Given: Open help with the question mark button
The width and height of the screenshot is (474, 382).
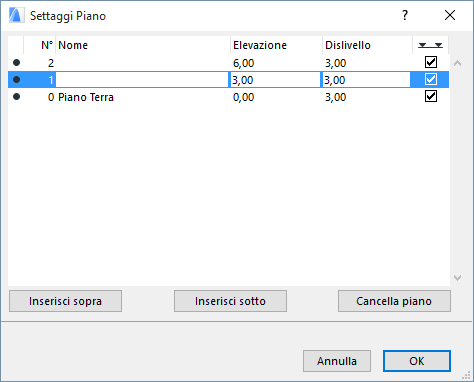Looking at the screenshot, I should (405, 15).
